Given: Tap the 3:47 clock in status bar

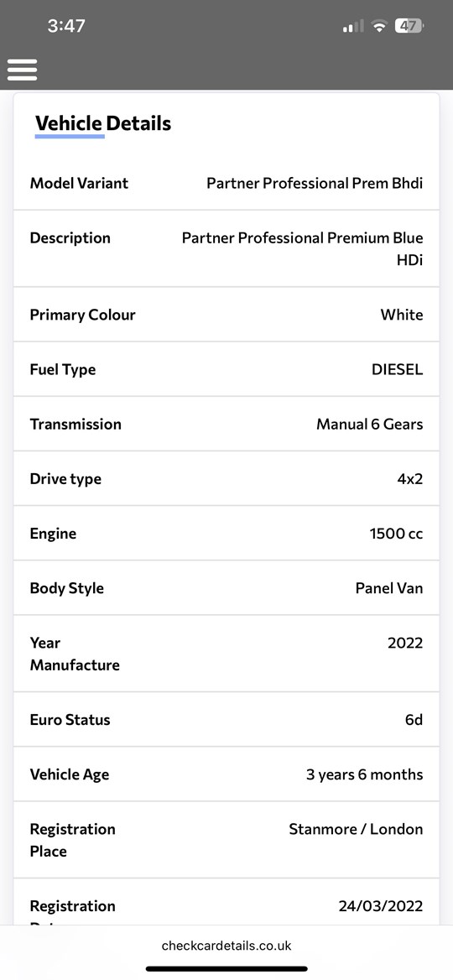Looking at the screenshot, I should pyautogui.click(x=66, y=26).
